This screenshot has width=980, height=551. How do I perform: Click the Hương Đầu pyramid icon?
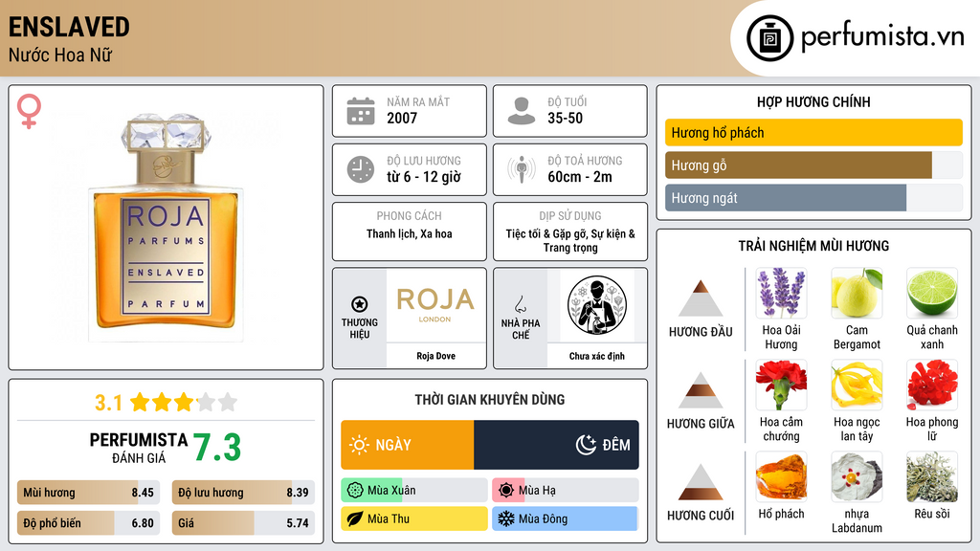pyautogui.click(x=701, y=298)
